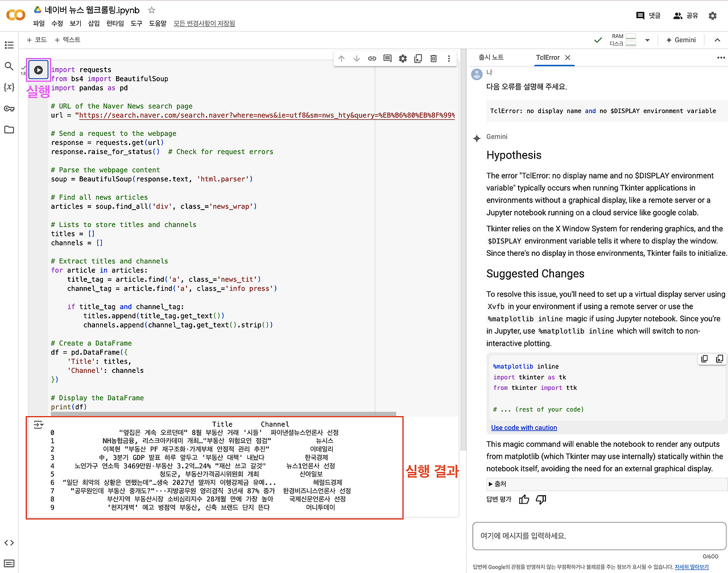The image size is (728, 573).
Task: Click the Google Drive icon beside the title
Action: point(38,10)
